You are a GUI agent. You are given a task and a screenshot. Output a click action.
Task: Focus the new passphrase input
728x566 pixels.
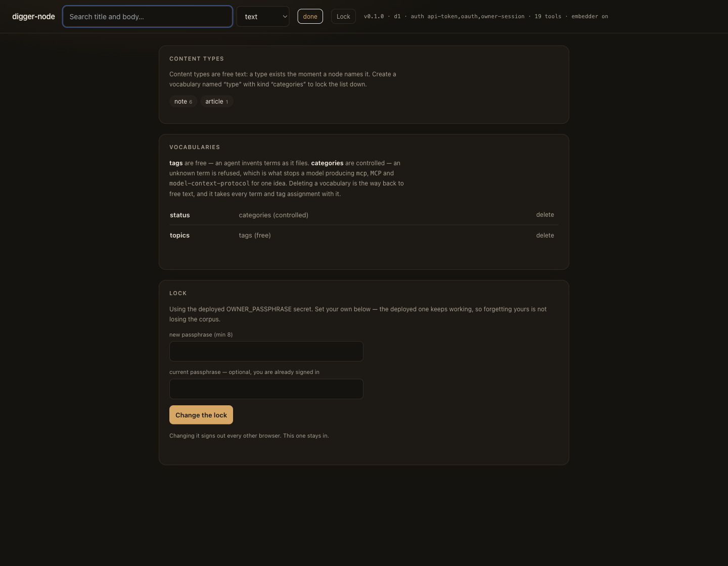pyautogui.click(x=266, y=351)
